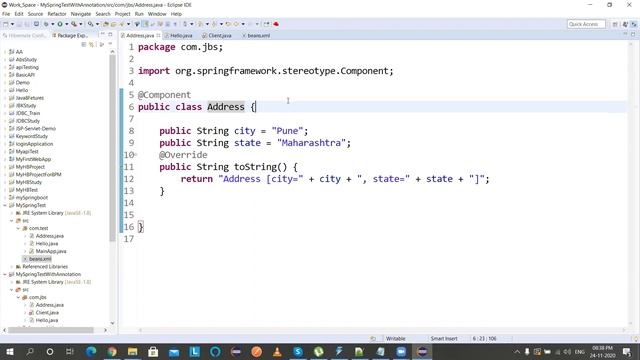Click the Writable status bar entry

pyautogui.click(x=396, y=338)
